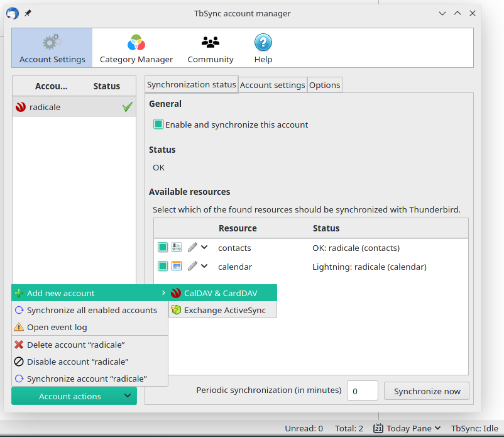Click the Status column header in account list
This screenshot has width=504, height=437.
(x=107, y=86)
